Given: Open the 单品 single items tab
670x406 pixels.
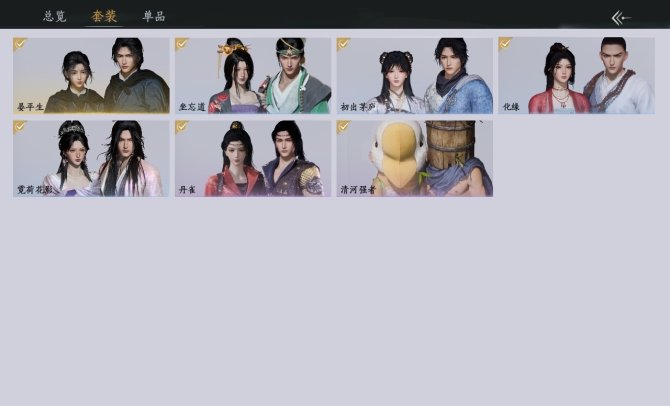Looking at the screenshot, I should pyautogui.click(x=153, y=16).
